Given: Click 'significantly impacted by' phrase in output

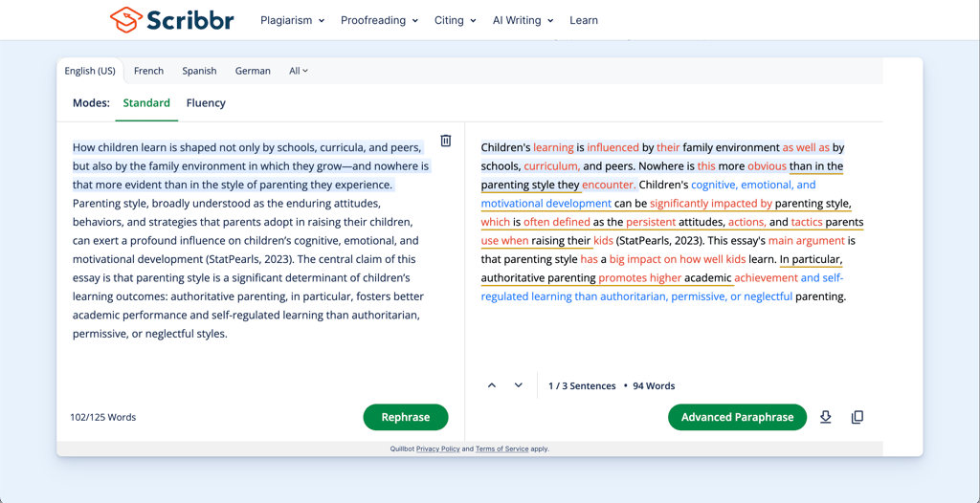Looking at the screenshot, I should pos(711,204).
